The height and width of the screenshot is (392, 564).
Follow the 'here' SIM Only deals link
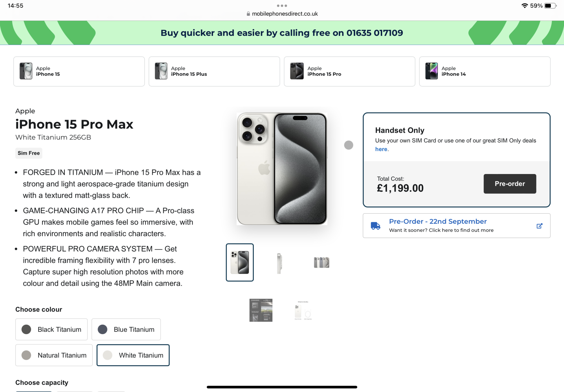[x=381, y=149]
